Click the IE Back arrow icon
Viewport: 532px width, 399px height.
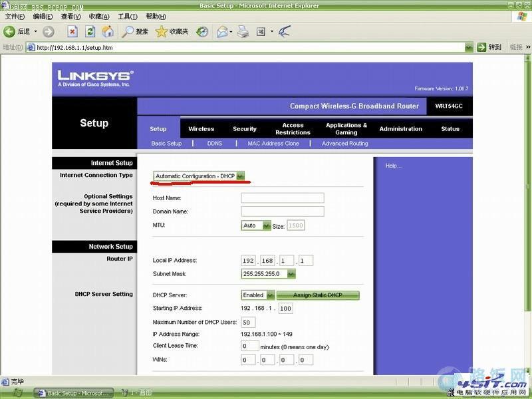click(x=9, y=31)
